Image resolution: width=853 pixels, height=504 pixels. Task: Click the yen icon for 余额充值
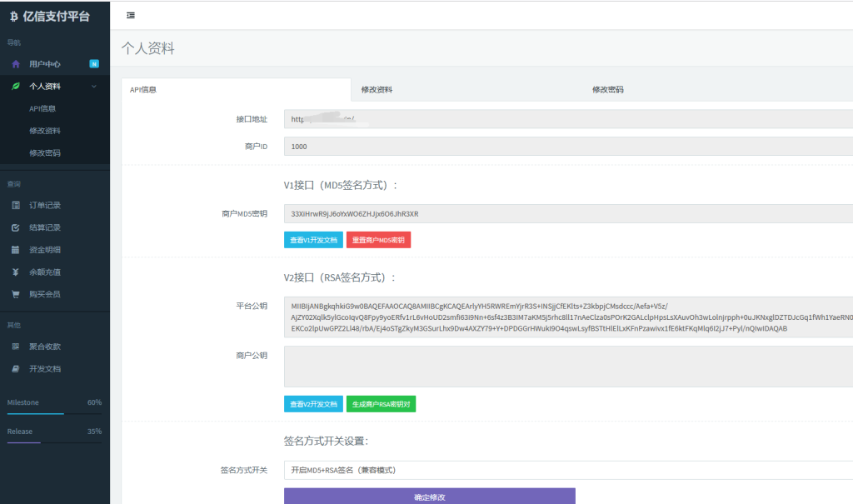click(x=15, y=272)
